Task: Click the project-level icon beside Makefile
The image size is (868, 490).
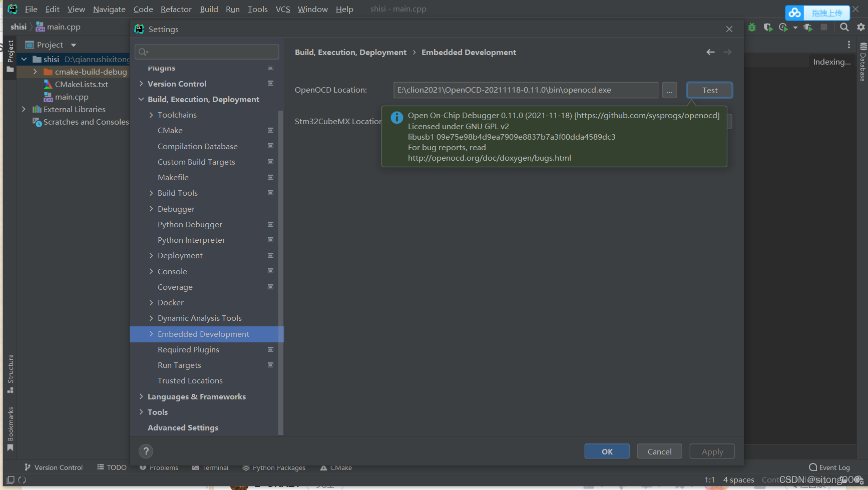Action: coord(270,177)
